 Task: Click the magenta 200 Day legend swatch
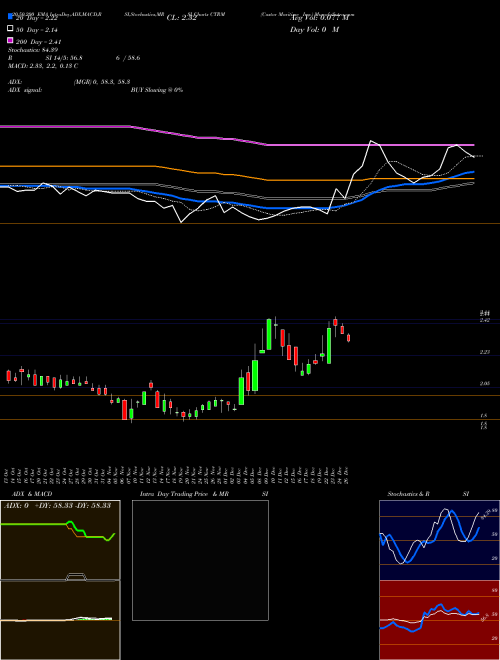coord(10,40)
